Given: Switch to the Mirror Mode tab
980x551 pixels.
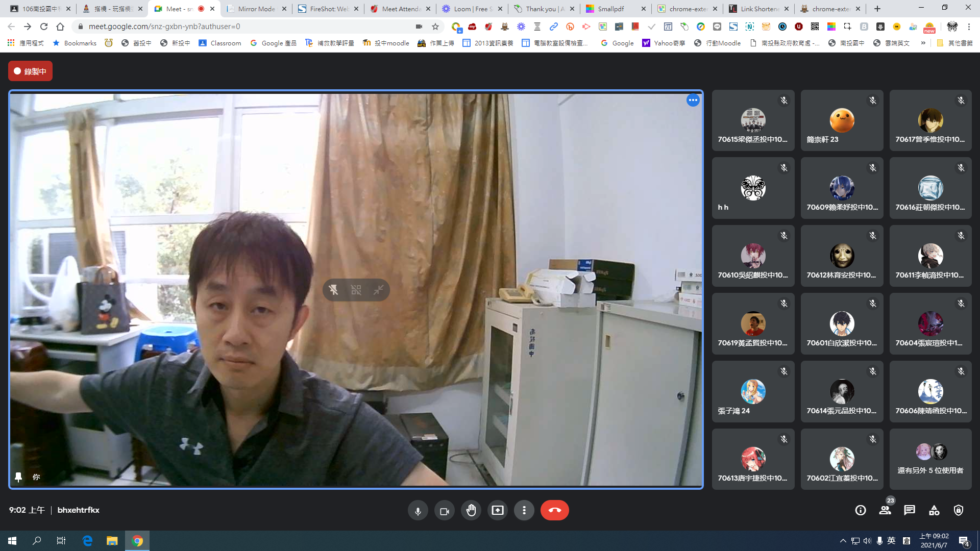Looking at the screenshot, I should 256,9.
